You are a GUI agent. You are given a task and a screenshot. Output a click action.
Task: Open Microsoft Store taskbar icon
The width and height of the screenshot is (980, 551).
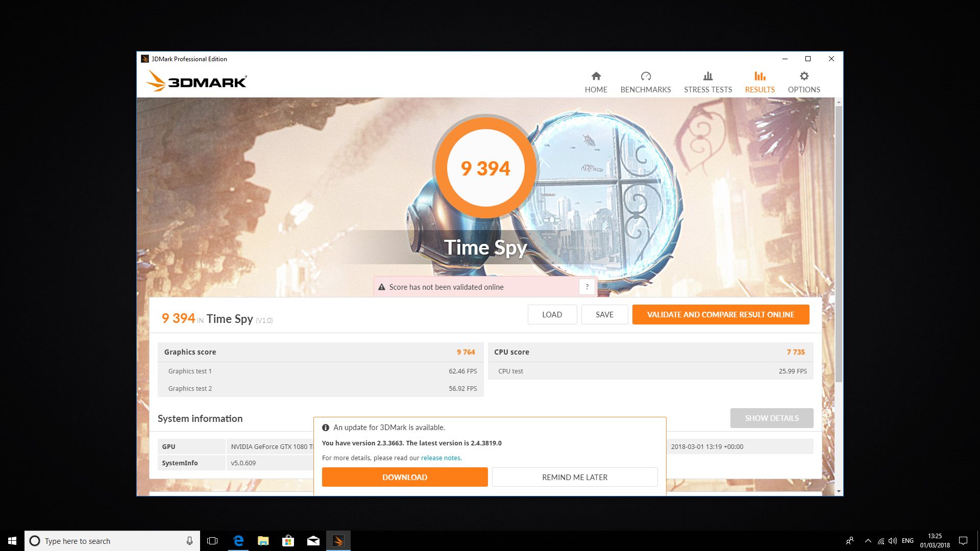[x=288, y=541]
